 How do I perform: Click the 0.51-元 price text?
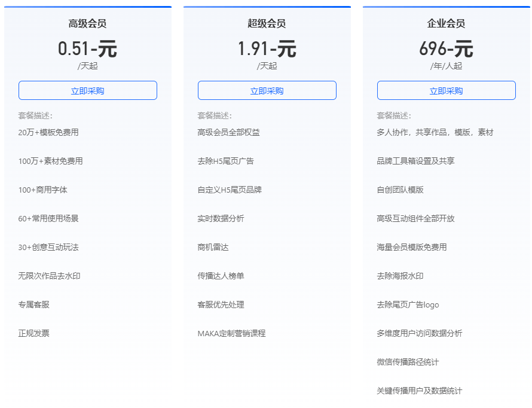point(87,48)
